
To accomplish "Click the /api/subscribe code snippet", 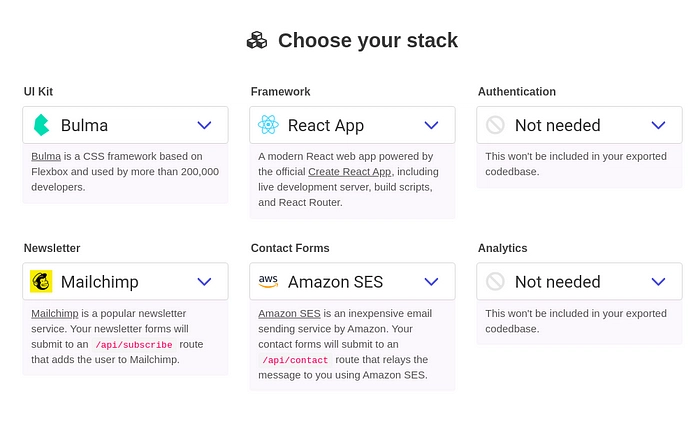I will (134, 345).
